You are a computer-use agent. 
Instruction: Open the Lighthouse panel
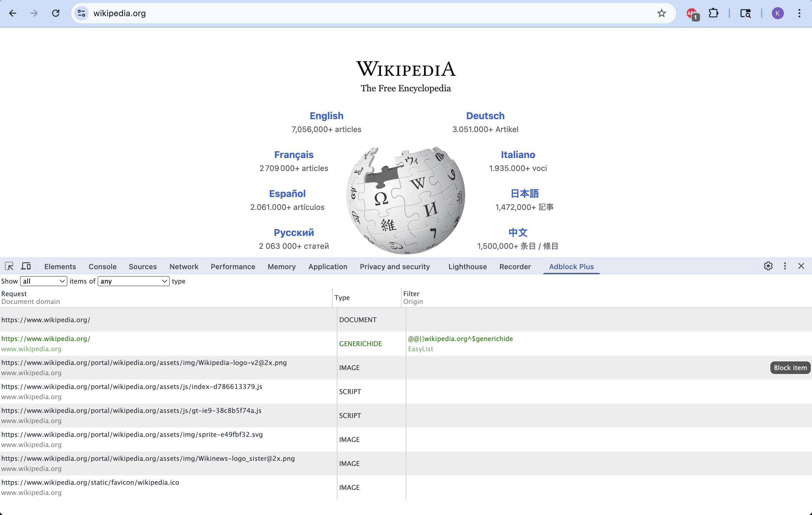pyautogui.click(x=467, y=266)
